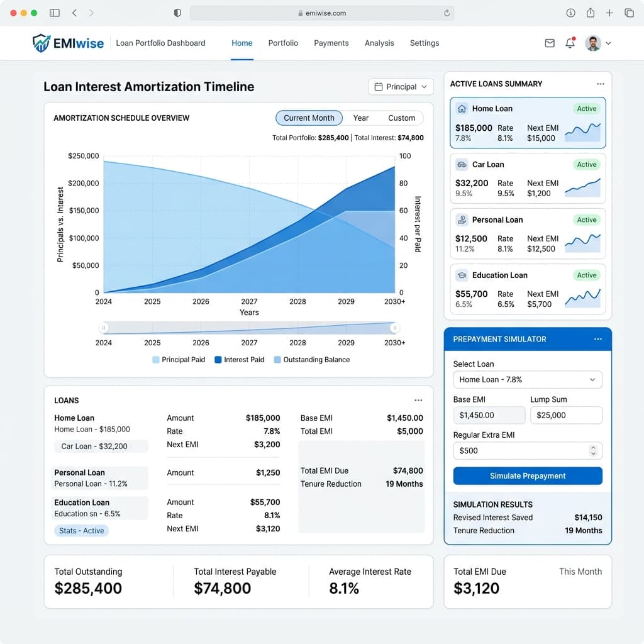Open the Payments tab
This screenshot has height=644, width=644.
[331, 43]
